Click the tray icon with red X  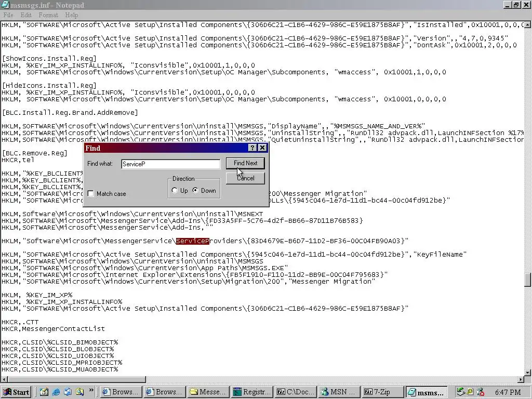coord(480,392)
